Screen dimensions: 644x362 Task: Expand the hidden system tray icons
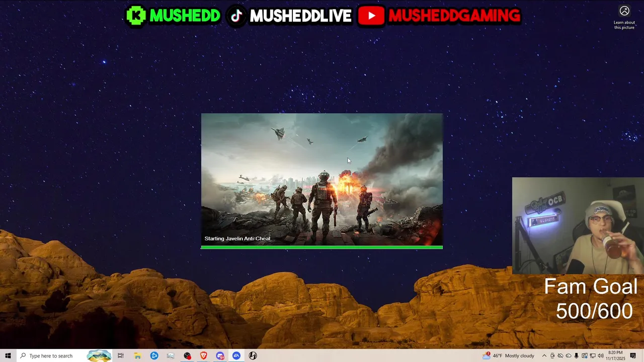pos(544,355)
